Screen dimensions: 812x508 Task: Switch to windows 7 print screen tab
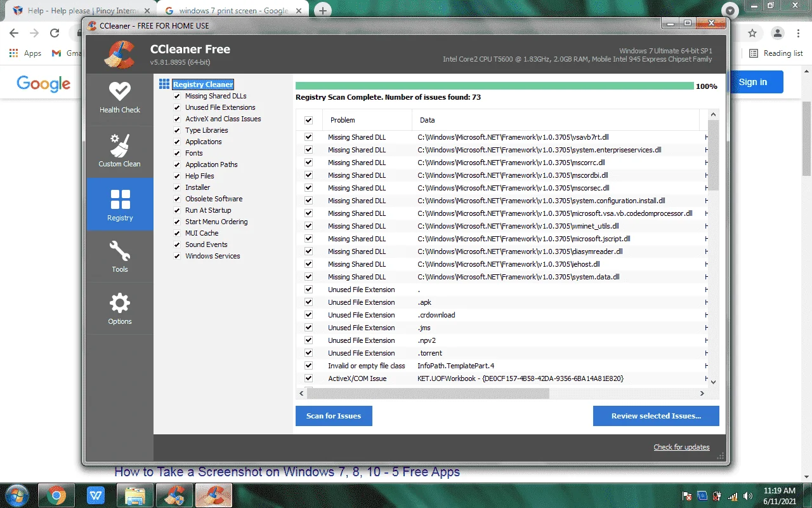(233, 11)
